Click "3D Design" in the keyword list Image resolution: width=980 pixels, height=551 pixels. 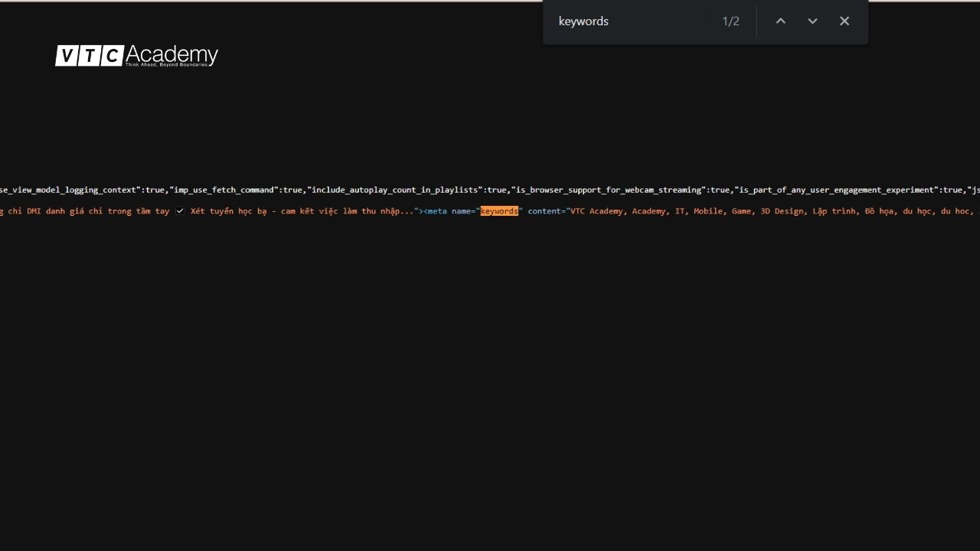tap(782, 211)
